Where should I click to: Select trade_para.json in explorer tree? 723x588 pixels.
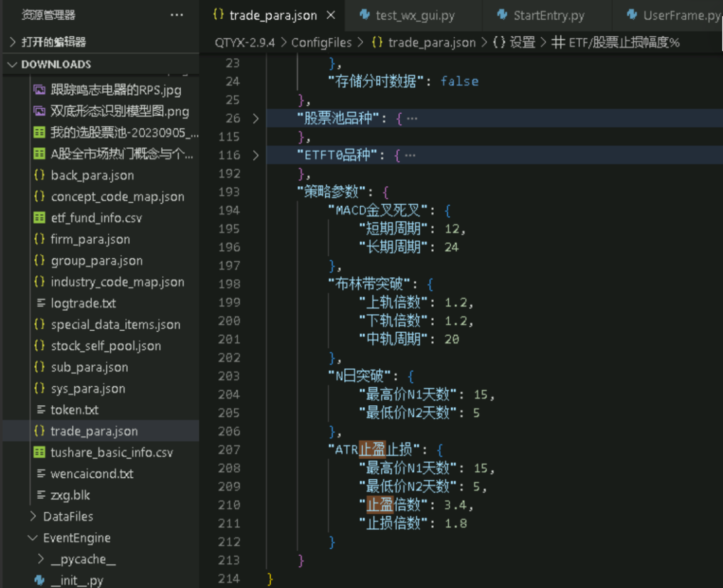[x=94, y=431]
